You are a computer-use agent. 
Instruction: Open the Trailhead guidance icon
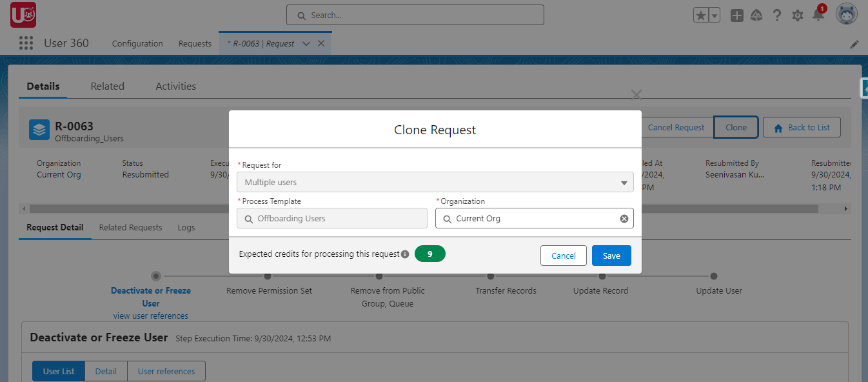click(x=757, y=15)
